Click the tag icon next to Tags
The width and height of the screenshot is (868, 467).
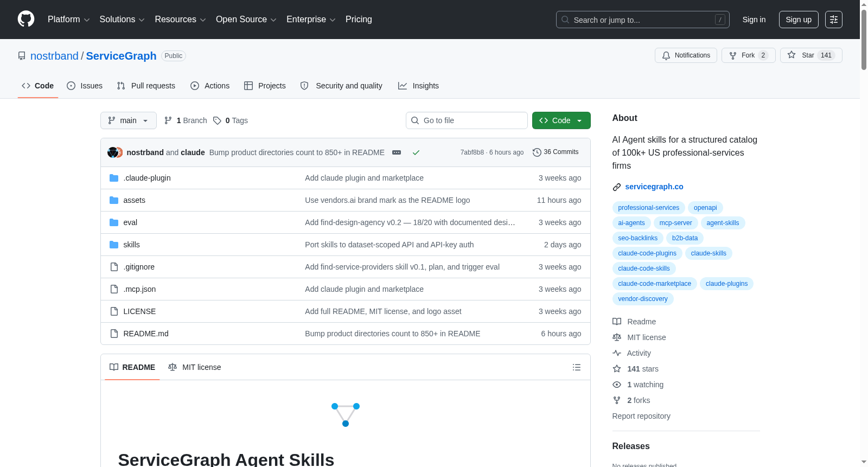[217, 120]
